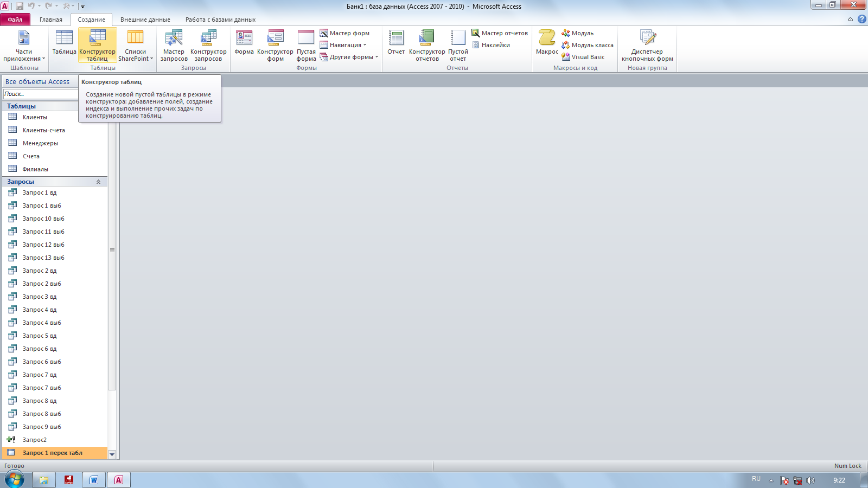Expand the Другие формы dropdown
This screenshot has width=868, height=488.
[349, 57]
